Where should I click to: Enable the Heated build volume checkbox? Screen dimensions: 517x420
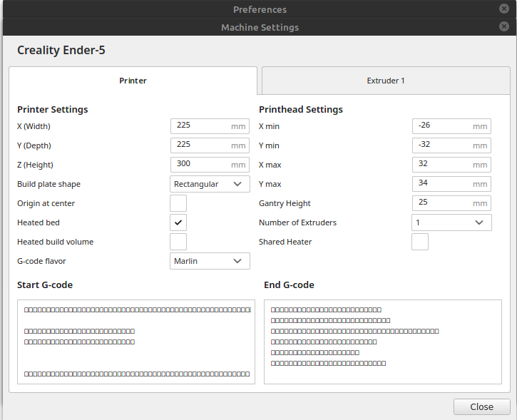[178, 242]
